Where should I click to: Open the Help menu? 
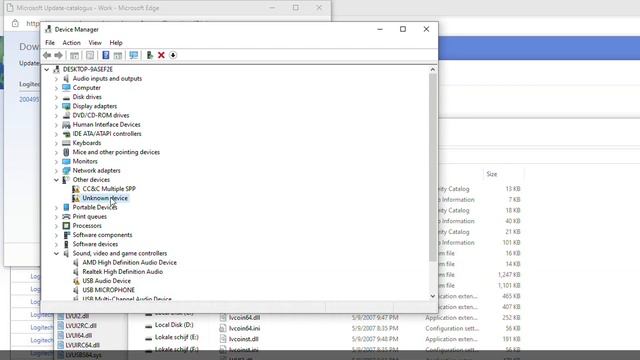pyautogui.click(x=116, y=42)
